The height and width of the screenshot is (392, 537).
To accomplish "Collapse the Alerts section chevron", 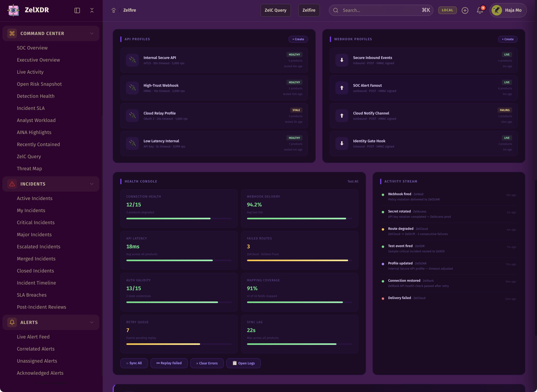I will click(x=92, y=322).
